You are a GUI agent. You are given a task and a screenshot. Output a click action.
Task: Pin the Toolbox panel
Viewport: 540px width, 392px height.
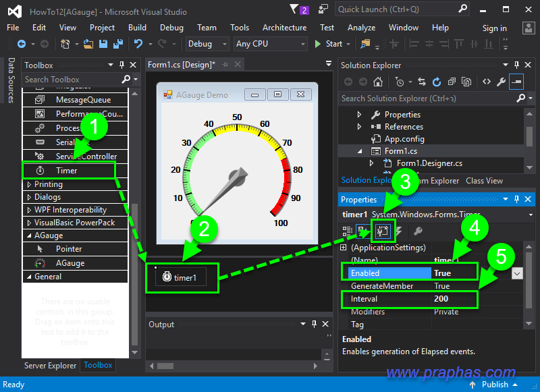tap(122, 65)
